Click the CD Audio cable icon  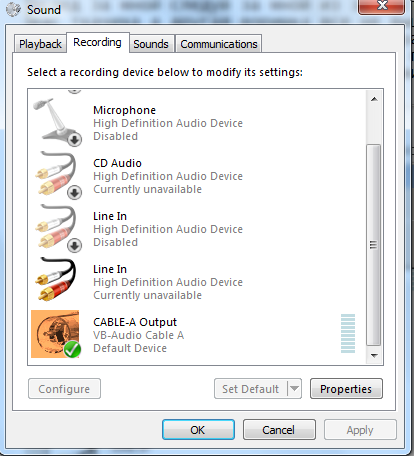coord(57,175)
